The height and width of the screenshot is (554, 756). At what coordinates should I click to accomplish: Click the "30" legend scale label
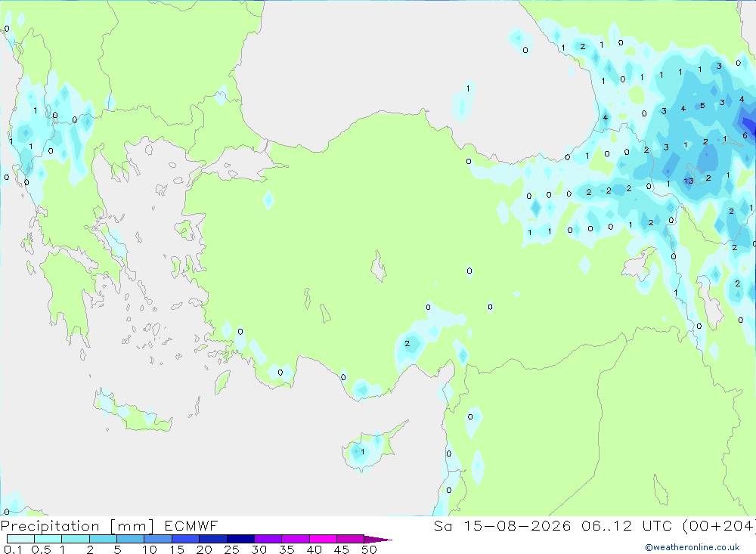tap(259, 549)
